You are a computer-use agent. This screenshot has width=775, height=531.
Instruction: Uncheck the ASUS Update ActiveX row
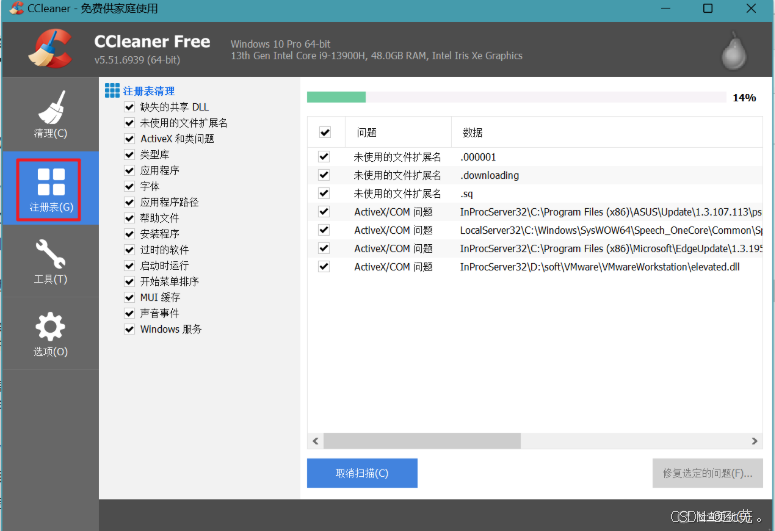coord(324,212)
